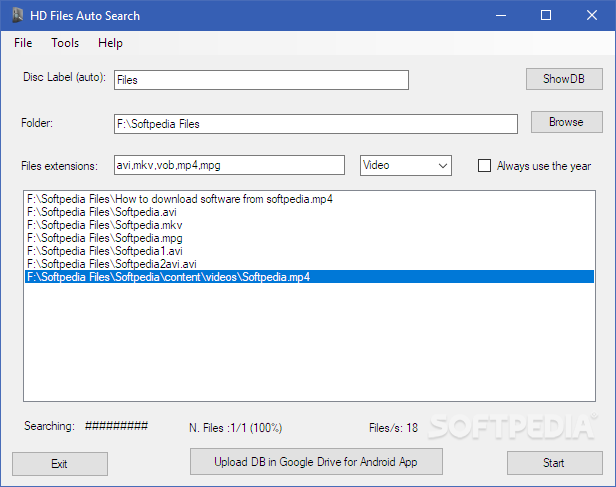Open the Help menu
The height and width of the screenshot is (487, 616).
110,43
